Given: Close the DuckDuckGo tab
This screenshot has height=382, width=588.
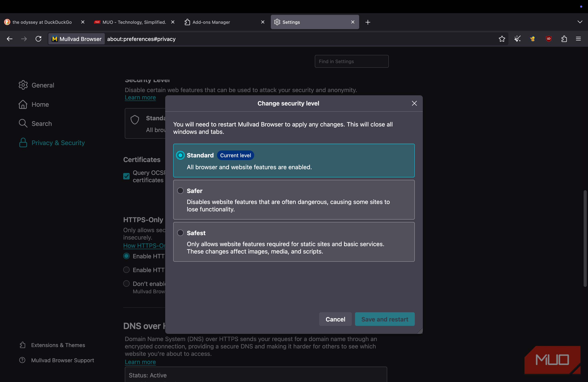Looking at the screenshot, I should pyautogui.click(x=83, y=22).
